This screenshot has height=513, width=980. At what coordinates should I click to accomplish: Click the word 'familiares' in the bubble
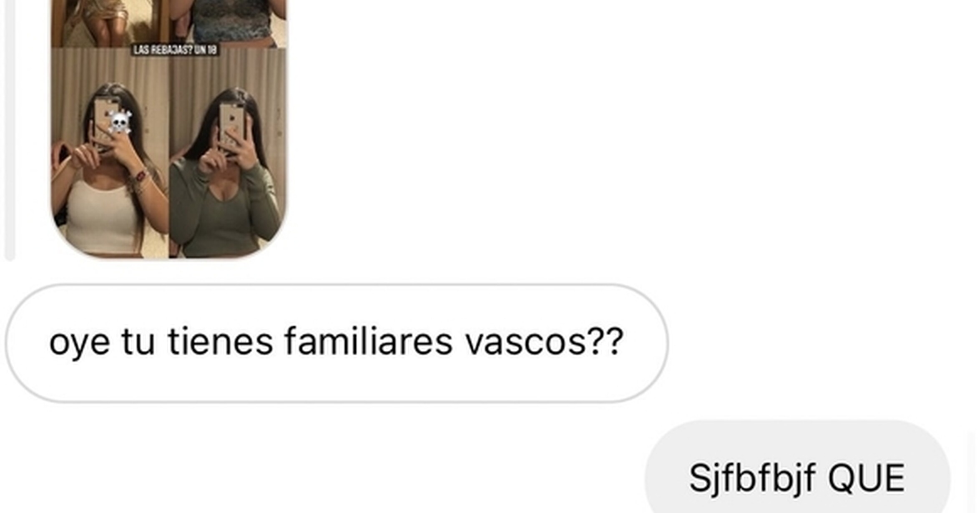(x=369, y=341)
